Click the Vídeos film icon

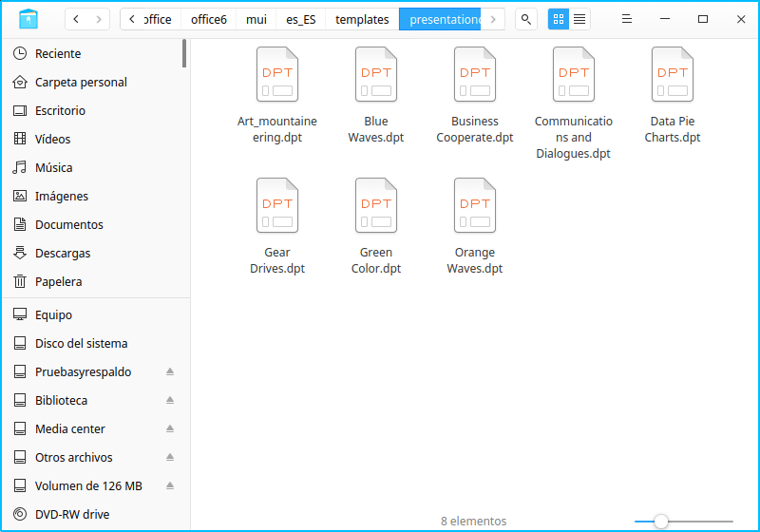pyautogui.click(x=20, y=139)
